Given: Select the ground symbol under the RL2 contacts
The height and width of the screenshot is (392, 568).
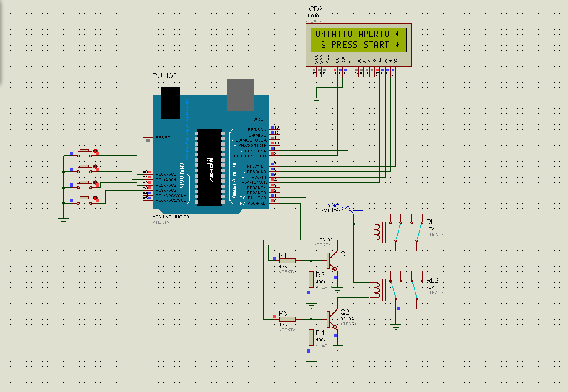Looking at the screenshot, I should point(396,326).
